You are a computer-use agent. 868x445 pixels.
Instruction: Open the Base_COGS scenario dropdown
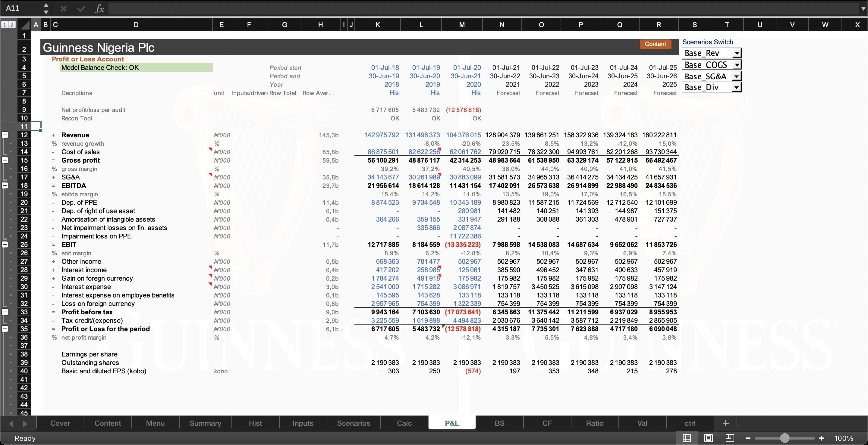point(737,65)
